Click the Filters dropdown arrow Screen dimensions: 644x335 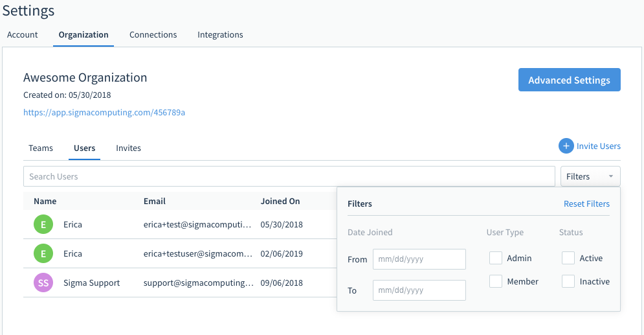(611, 176)
